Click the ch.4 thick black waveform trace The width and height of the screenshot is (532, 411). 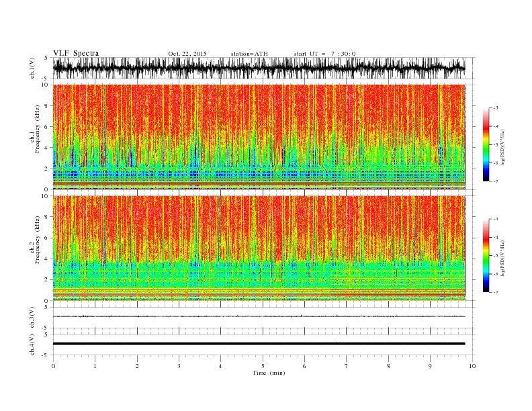click(x=259, y=344)
